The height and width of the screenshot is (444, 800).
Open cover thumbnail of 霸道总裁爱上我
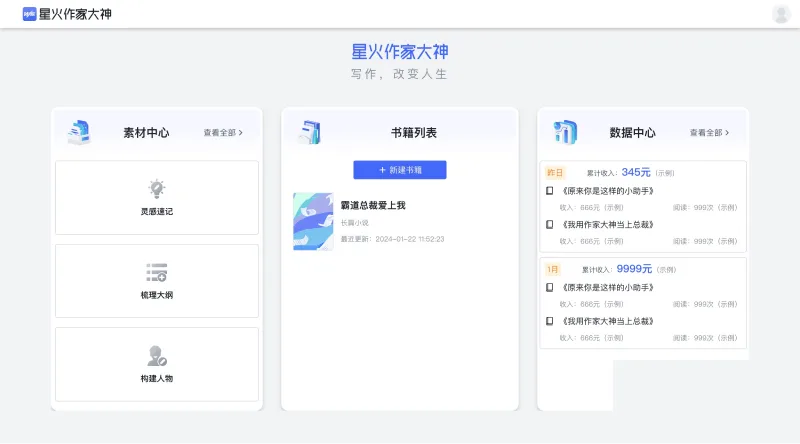(x=313, y=221)
